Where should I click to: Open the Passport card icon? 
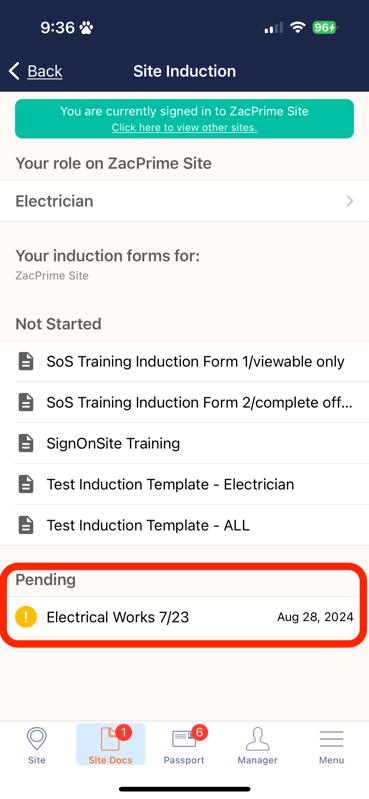pos(184,739)
